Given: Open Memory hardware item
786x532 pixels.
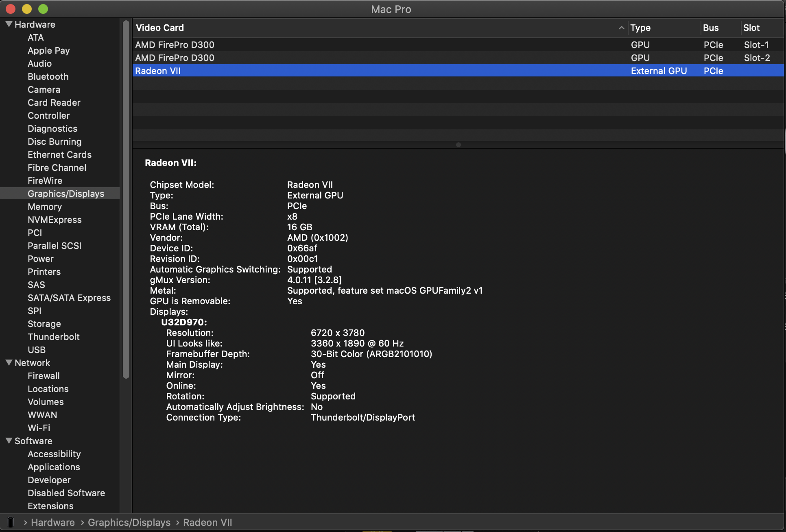Looking at the screenshot, I should pyautogui.click(x=45, y=207).
